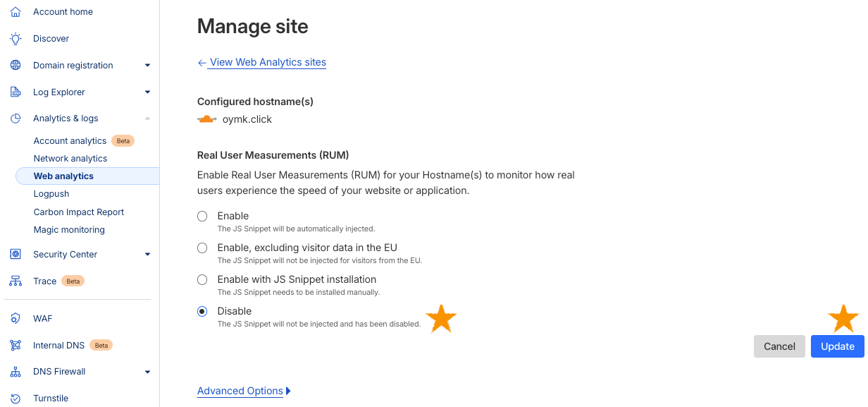Select Enable, excluding visitor data in EU
Image resolution: width=868 pixels, height=407 pixels.
pos(202,248)
